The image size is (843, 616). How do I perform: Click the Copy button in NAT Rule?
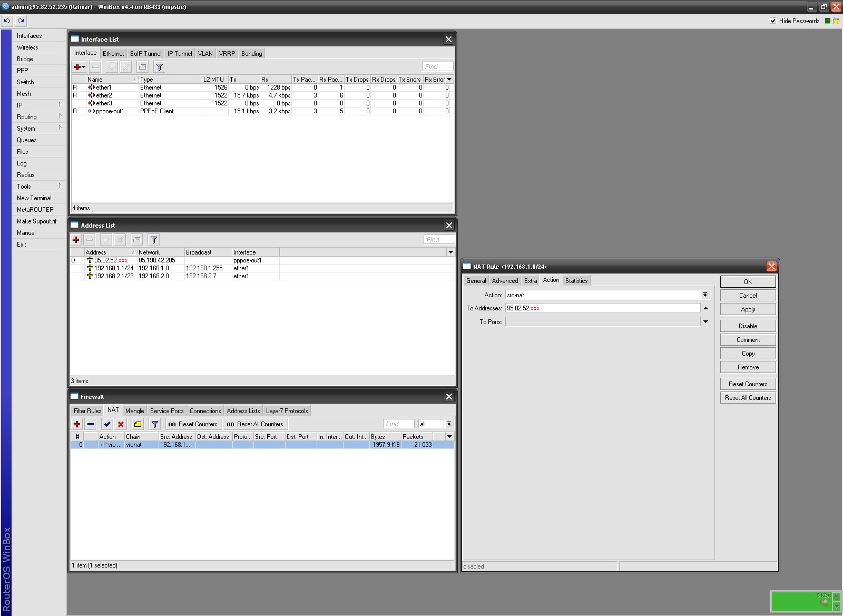click(748, 354)
